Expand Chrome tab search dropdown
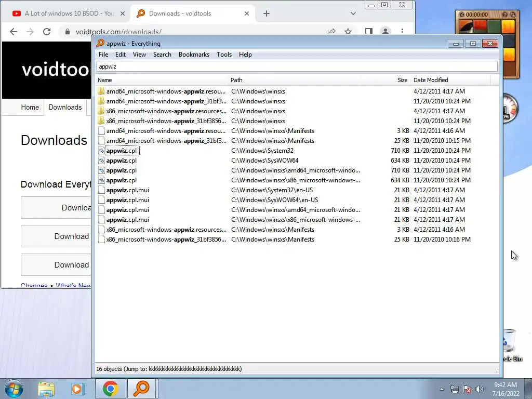The image size is (532, 399). pyautogui.click(x=353, y=14)
